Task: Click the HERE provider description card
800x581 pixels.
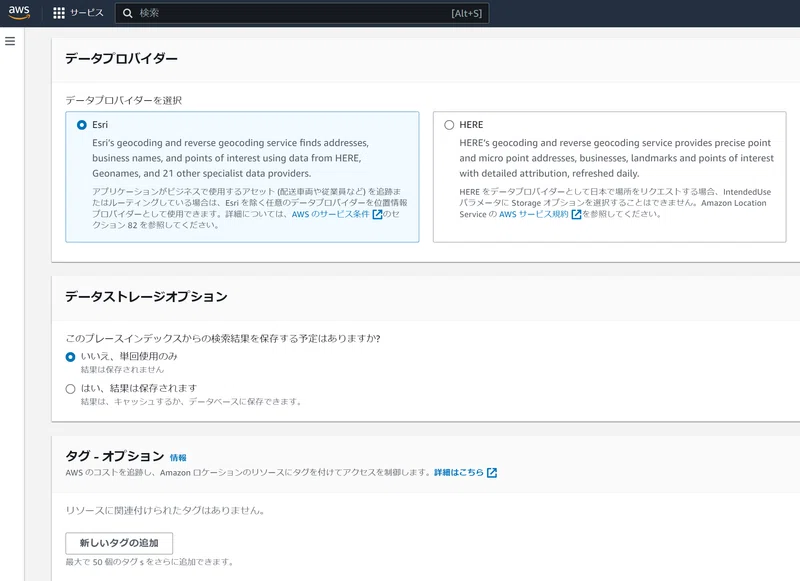Action: [610, 177]
